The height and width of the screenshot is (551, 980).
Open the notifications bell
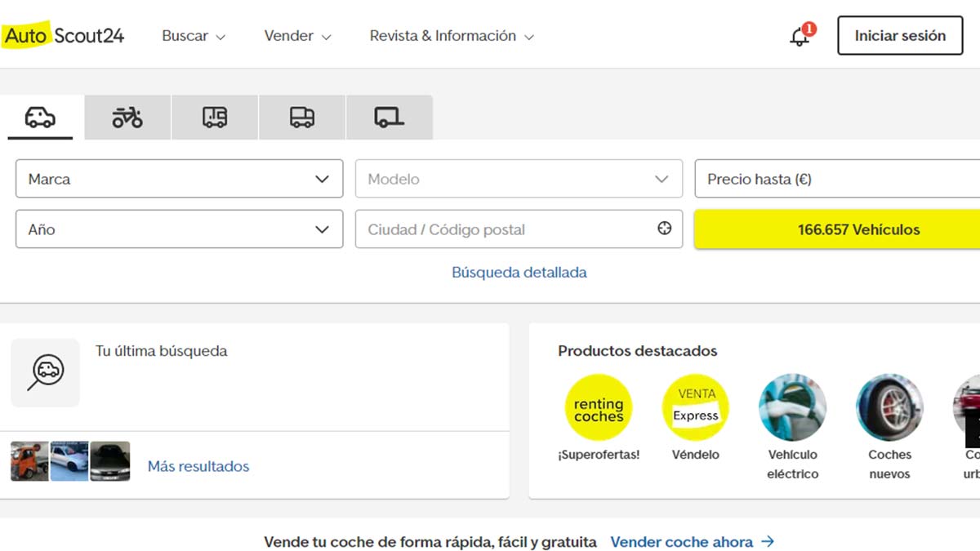pyautogui.click(x=800, y=37)
